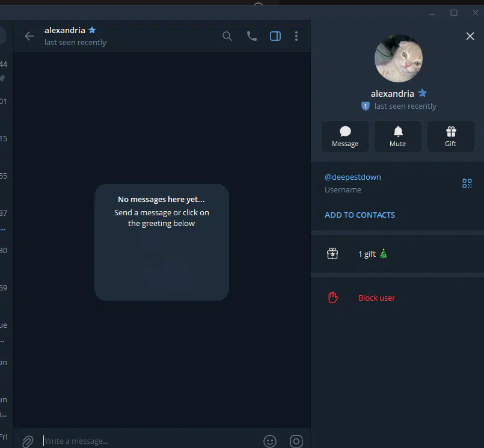Click the Christmas tree gift emoji
The width and height of the screenshot is (484, 448).
tap(384, 254)
